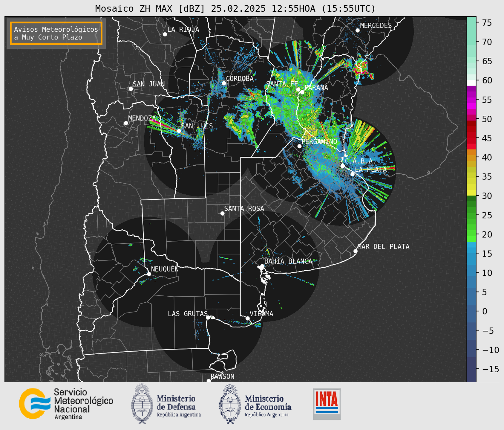The image size is (504, 430).
Task: Click the Ministerio de Defensa emblem
Action: tap(142, 404)
